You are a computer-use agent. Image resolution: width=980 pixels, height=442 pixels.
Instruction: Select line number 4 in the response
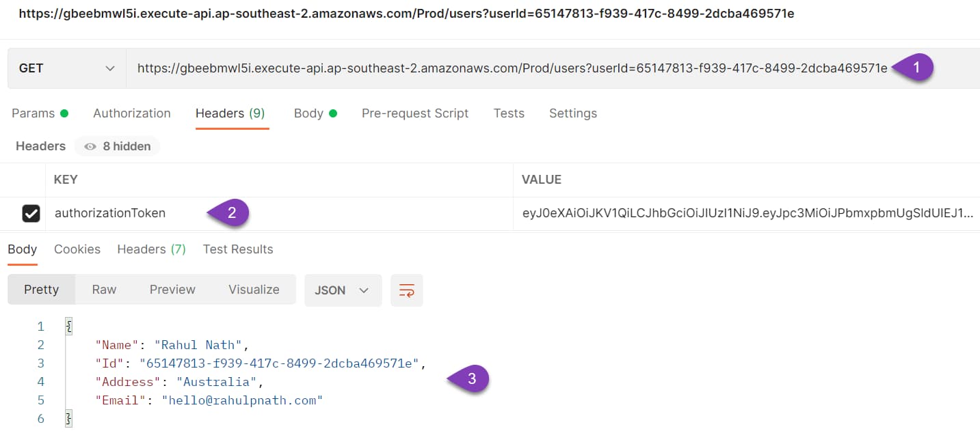click(40, 381)
